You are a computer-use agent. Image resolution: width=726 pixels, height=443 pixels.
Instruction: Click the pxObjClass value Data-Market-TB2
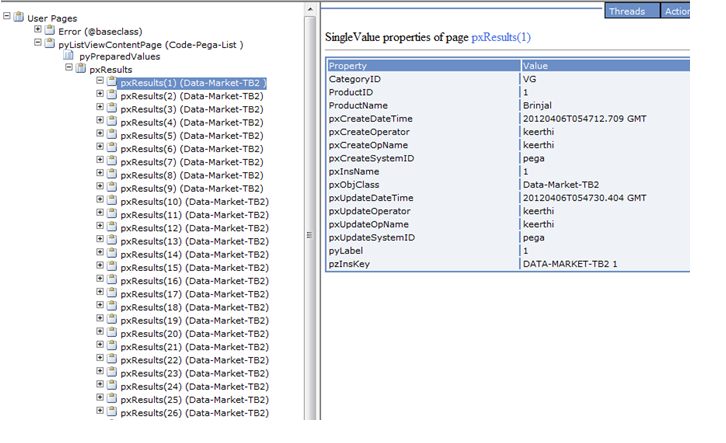point(561,185)
